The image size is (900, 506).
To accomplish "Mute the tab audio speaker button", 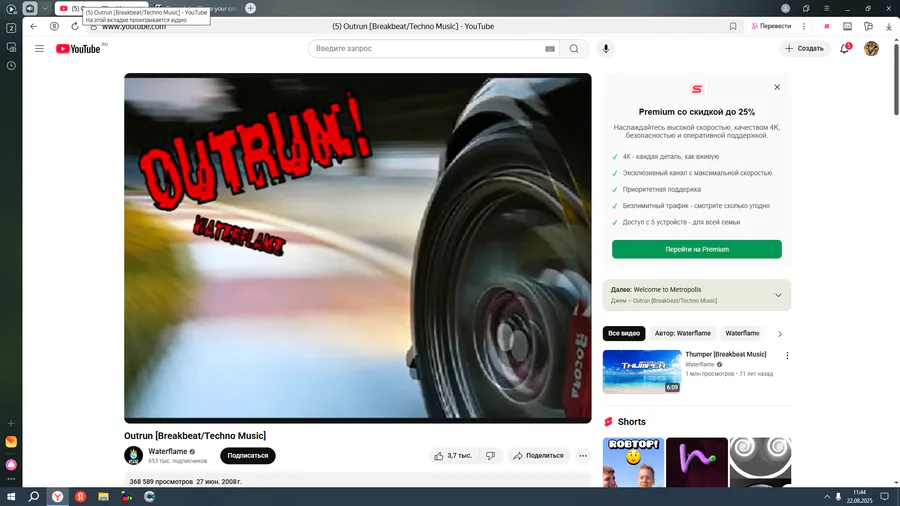I will pyautogui.click(x=30, y=8).
